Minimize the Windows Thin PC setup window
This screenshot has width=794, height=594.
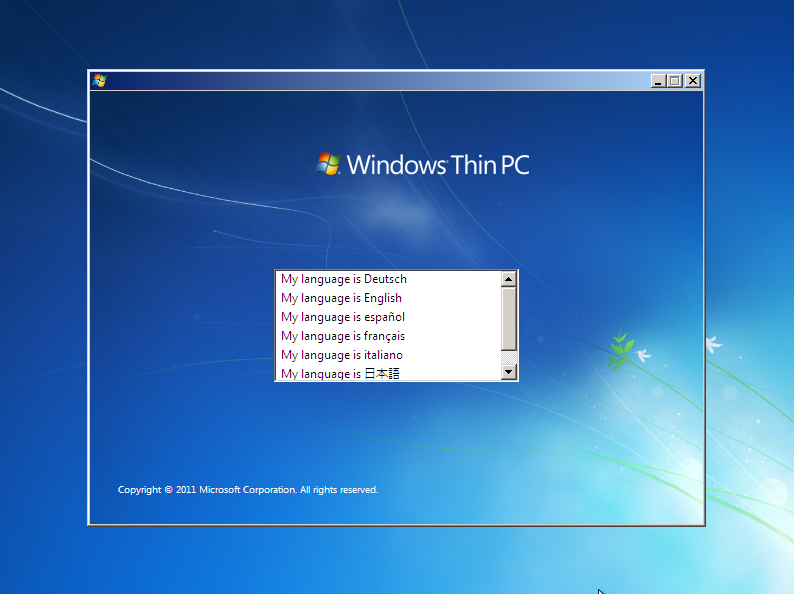[x=658, y=81]
